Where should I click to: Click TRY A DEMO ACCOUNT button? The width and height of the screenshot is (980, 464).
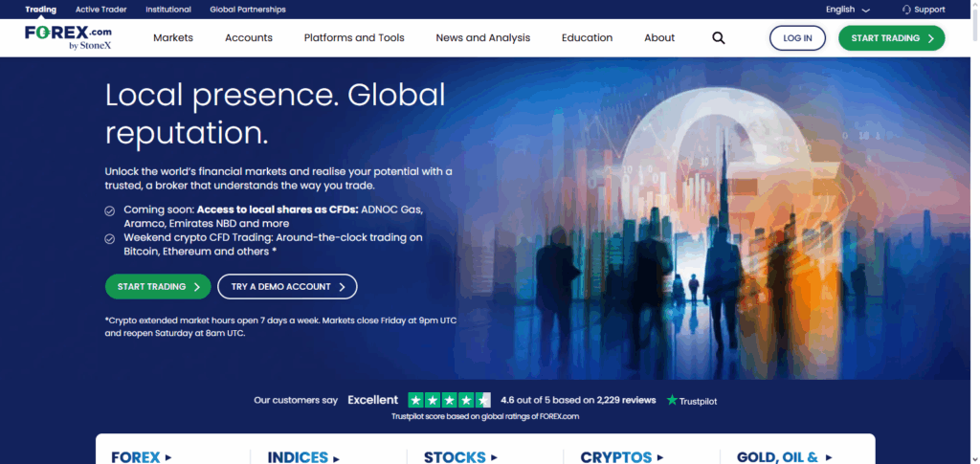click(x=287, y=287)
